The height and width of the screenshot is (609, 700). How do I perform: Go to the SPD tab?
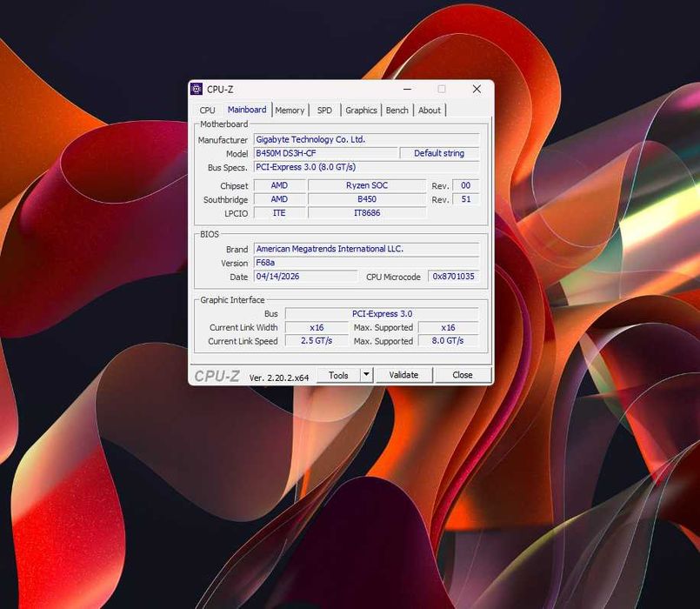[x=324, y=110]
